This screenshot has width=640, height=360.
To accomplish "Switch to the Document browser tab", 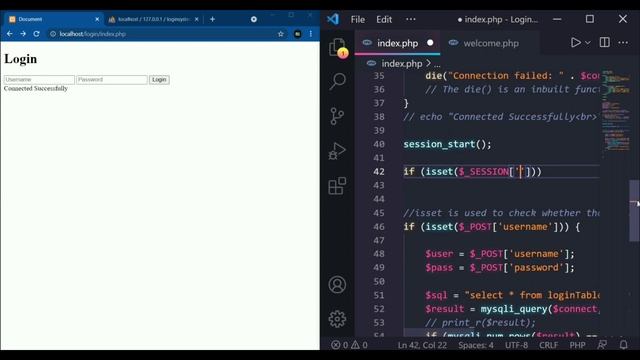I will tap(52, 19).
